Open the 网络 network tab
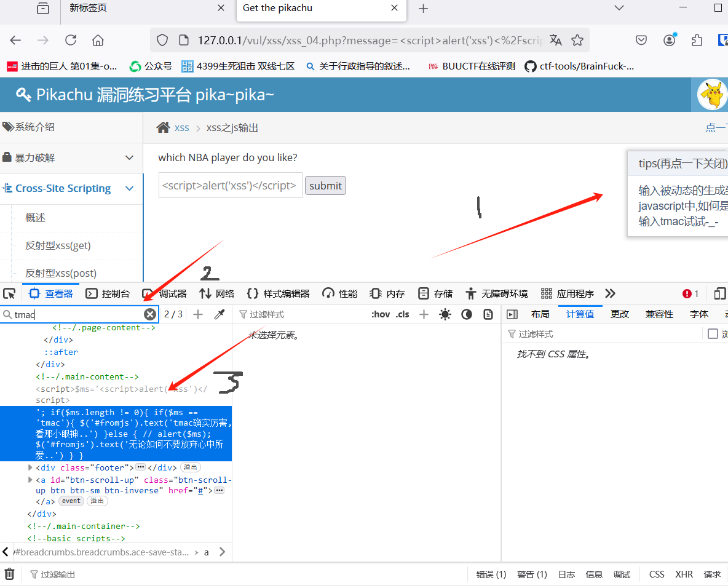 pos(217,293)
